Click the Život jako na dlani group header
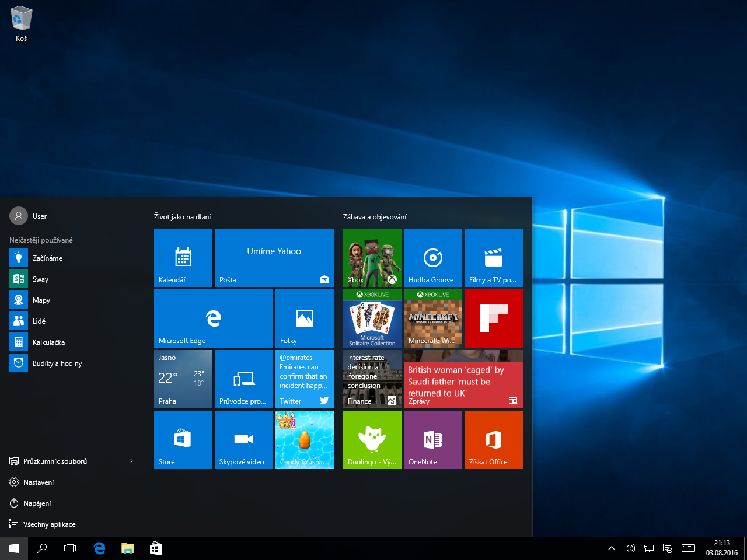 (x=182, y=216)
